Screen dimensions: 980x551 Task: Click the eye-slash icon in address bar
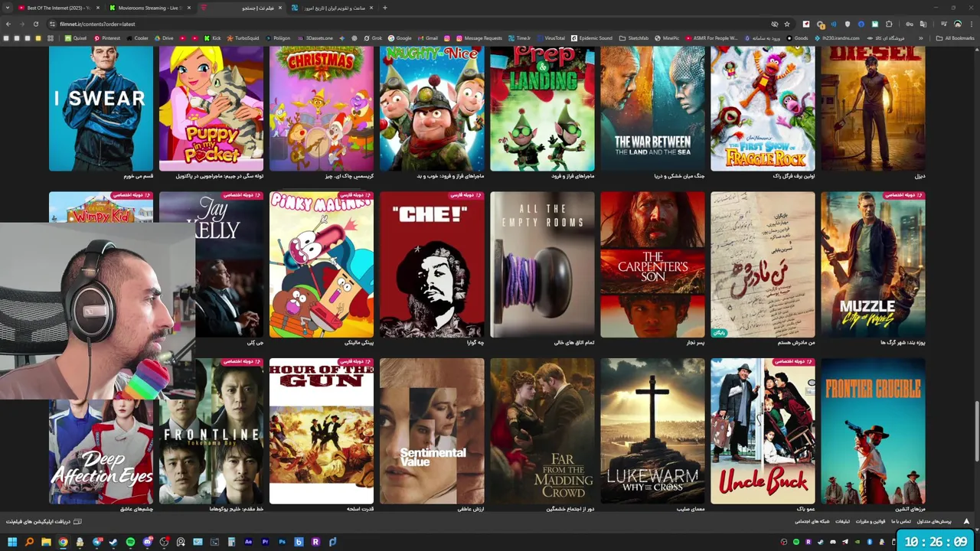click(775, 24)
